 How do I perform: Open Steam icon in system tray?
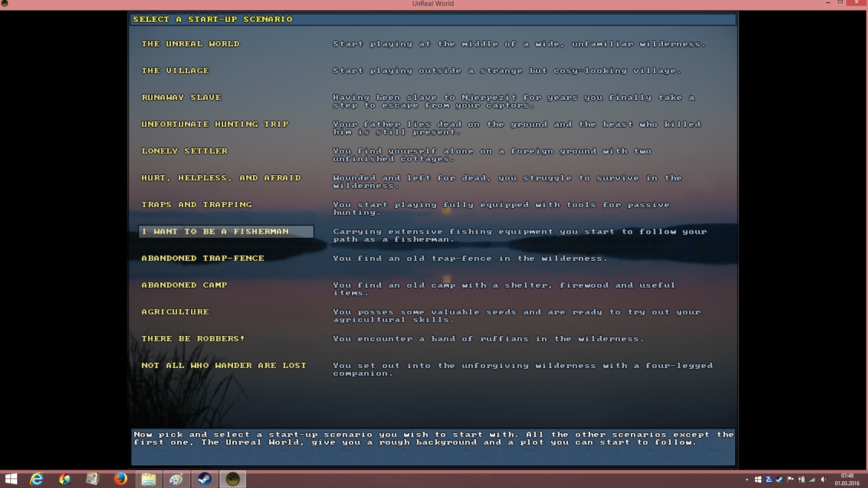coord(780,479)
